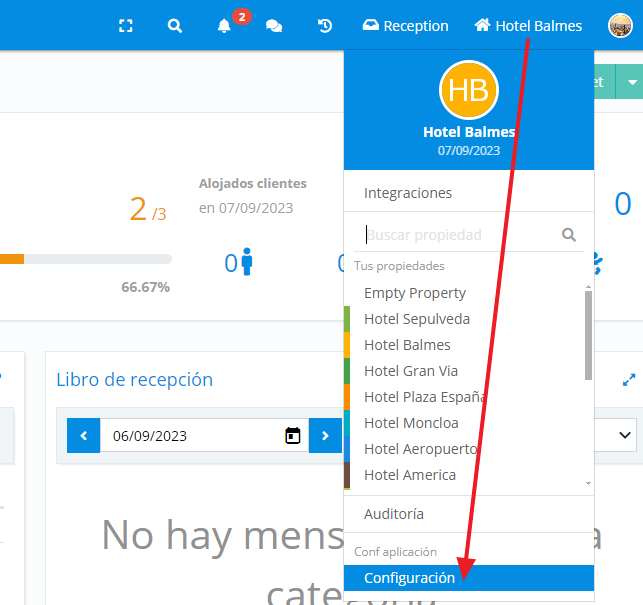Open notifications bell with 2 alerts

coord(225,26)
